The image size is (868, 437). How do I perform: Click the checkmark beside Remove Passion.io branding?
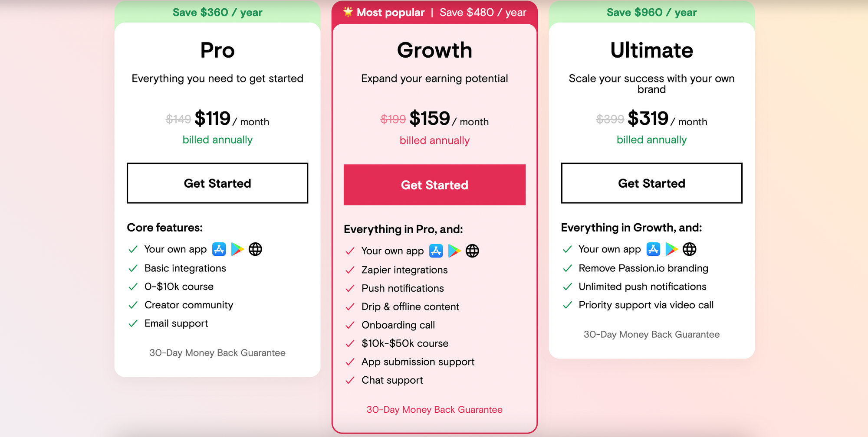tap(567, 268)
